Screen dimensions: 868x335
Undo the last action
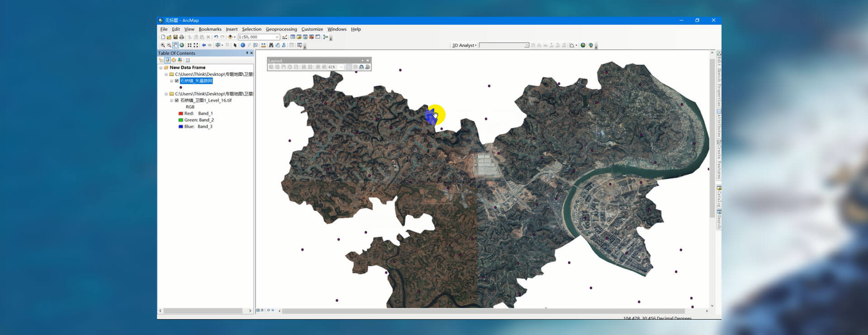[216, 37]
